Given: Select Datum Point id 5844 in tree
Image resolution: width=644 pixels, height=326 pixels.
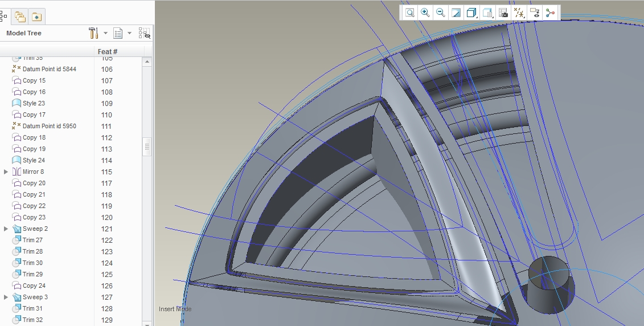Looking at the screenshot, I should [x=50, y=69].
